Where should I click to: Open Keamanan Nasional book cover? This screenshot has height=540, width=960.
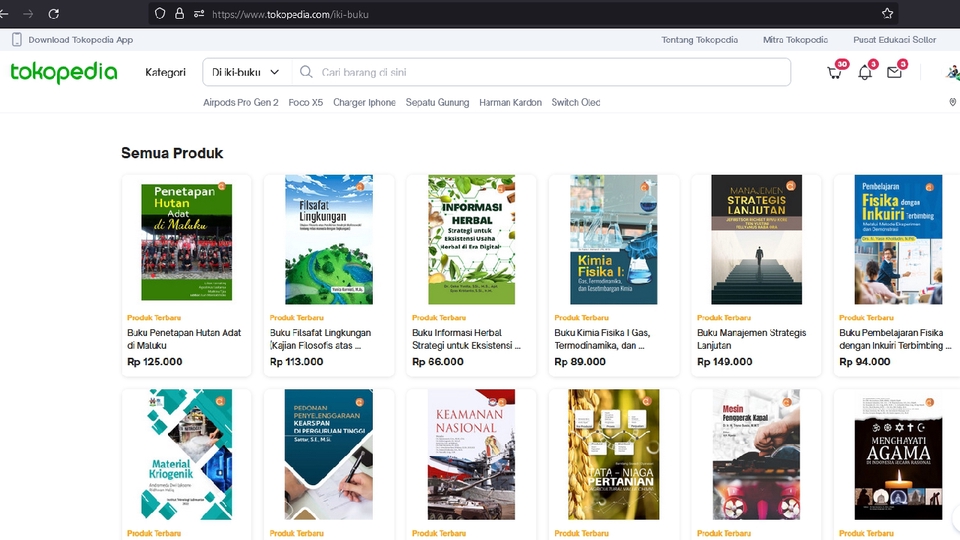(x=471, y=454)
